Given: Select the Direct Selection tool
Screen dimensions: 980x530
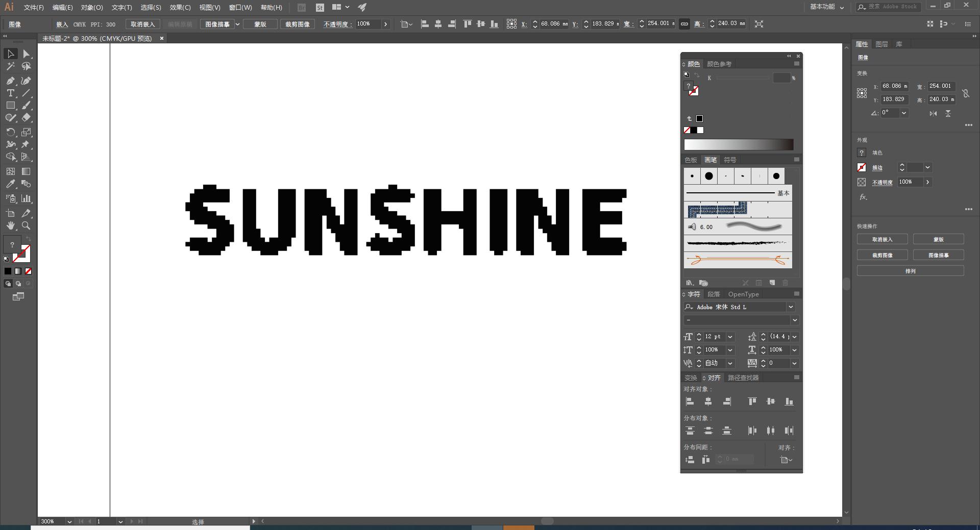Looking at the screenshot, I should [x=26, y=54].
